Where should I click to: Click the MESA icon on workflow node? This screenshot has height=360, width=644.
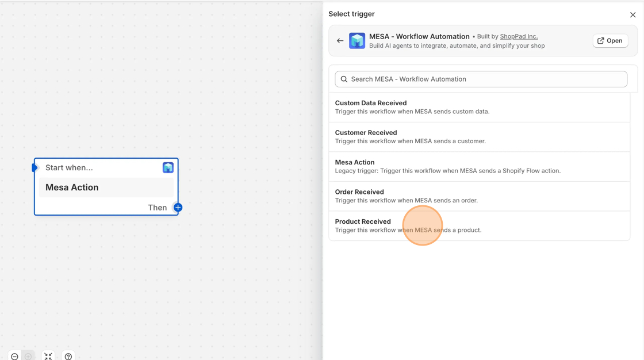point(168,167)
